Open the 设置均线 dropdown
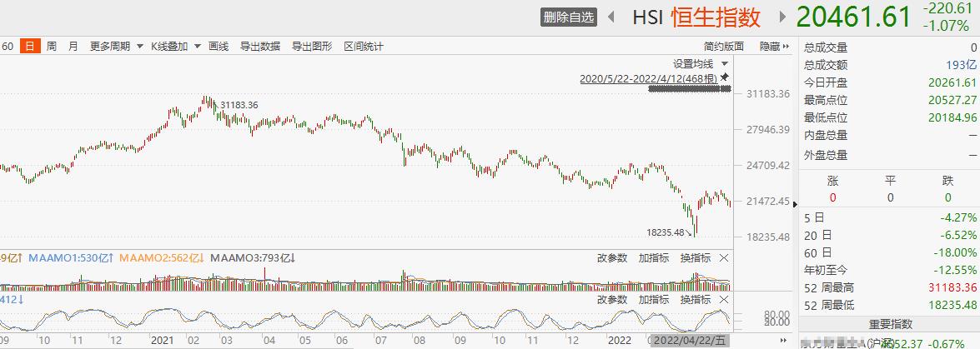 click(x=701, y=64)
